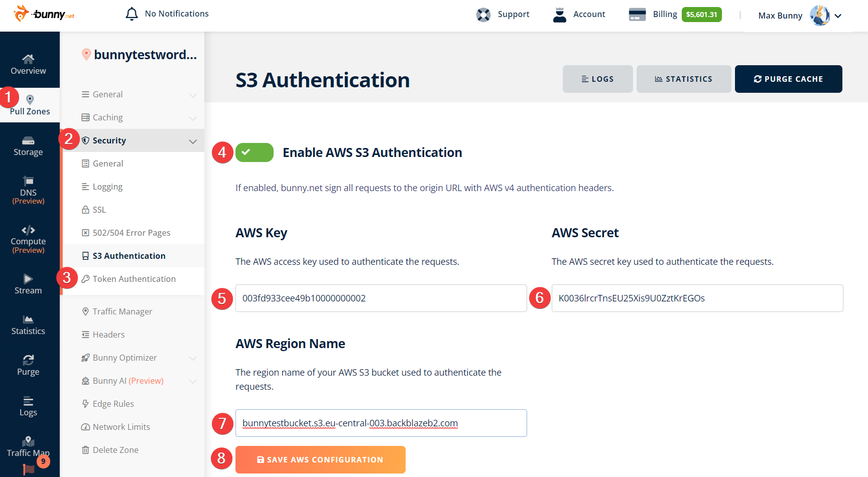This screenshot has height=477, width=868.
Task: Click the AWS Secret input field
Action: click(x=697, y=298)
